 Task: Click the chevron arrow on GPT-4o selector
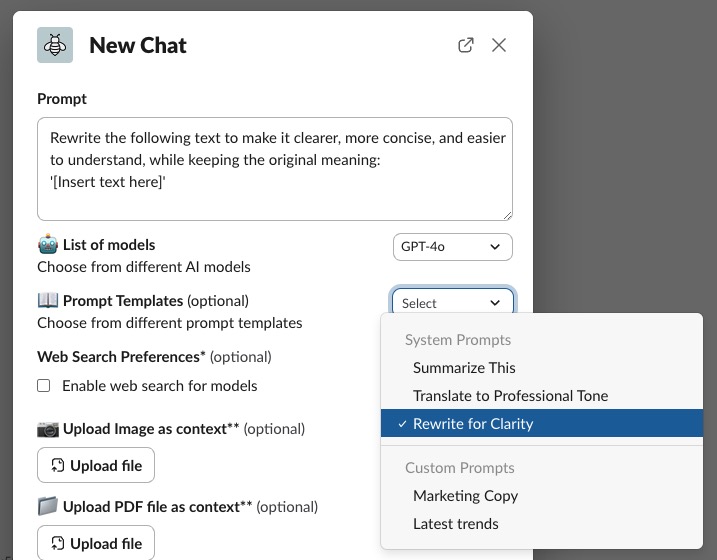click(495, 247)
